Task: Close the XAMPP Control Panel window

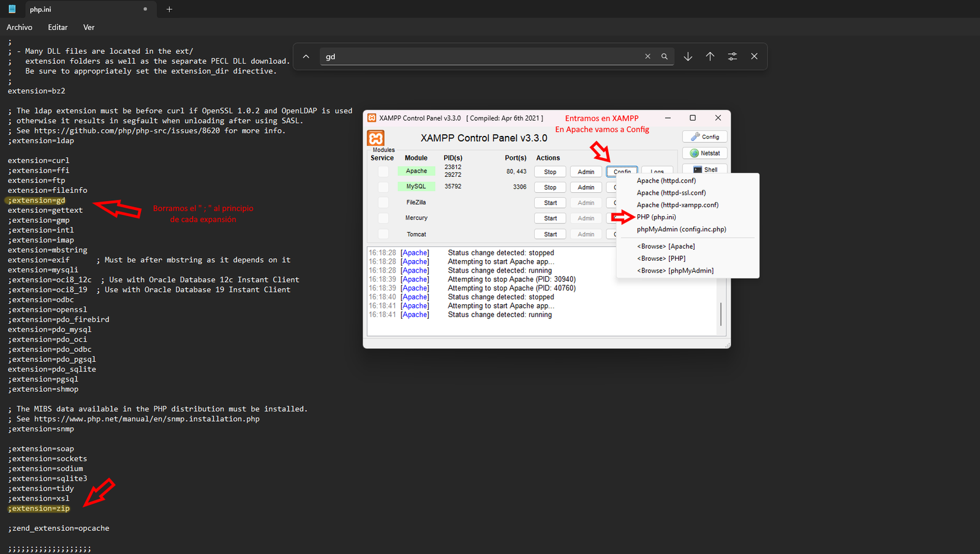Action: [x=718, y=118]
